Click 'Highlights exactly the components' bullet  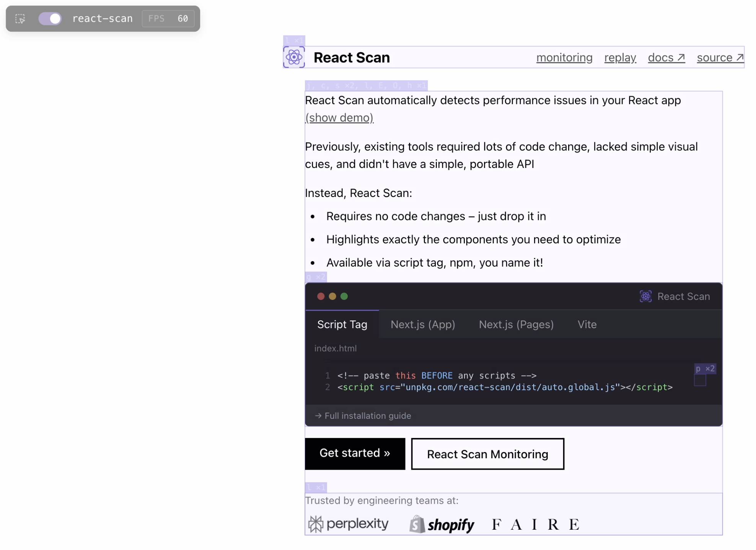(x=473, y=239)
